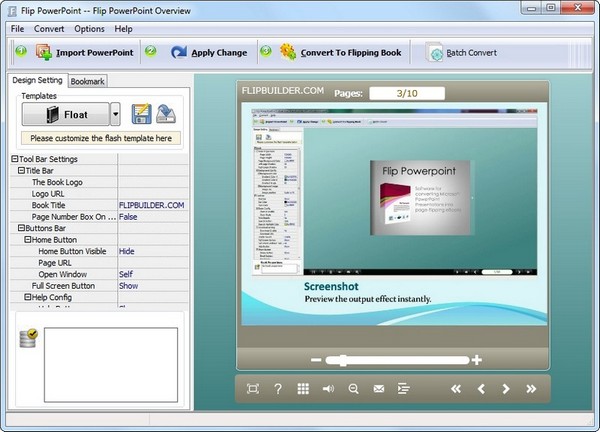Jump to the first page
The width and height of the screenshot is (600, 432).
[456, 389]
